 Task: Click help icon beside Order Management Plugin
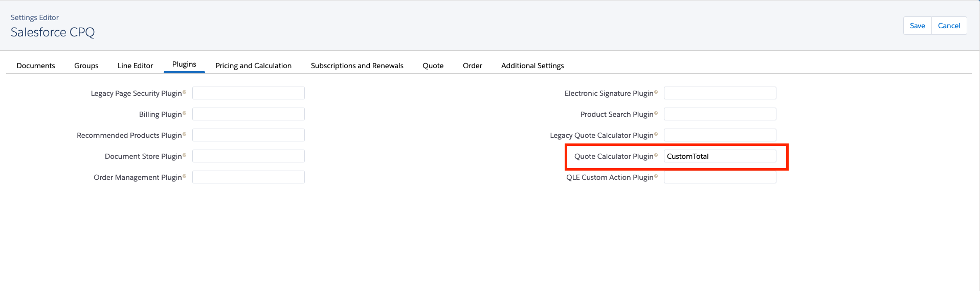(185, 176)
